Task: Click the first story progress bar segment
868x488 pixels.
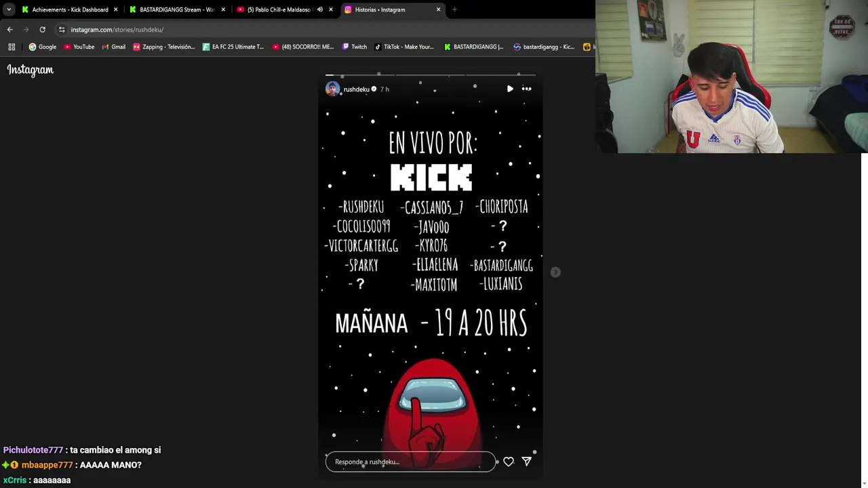Action: [360, 75]
